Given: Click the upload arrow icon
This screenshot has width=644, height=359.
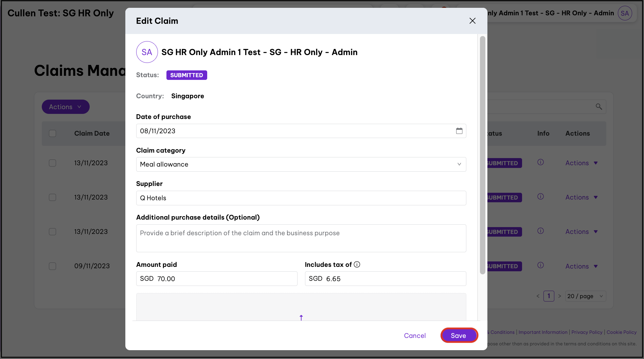Looking at the screenshot, I should [301, 318].
